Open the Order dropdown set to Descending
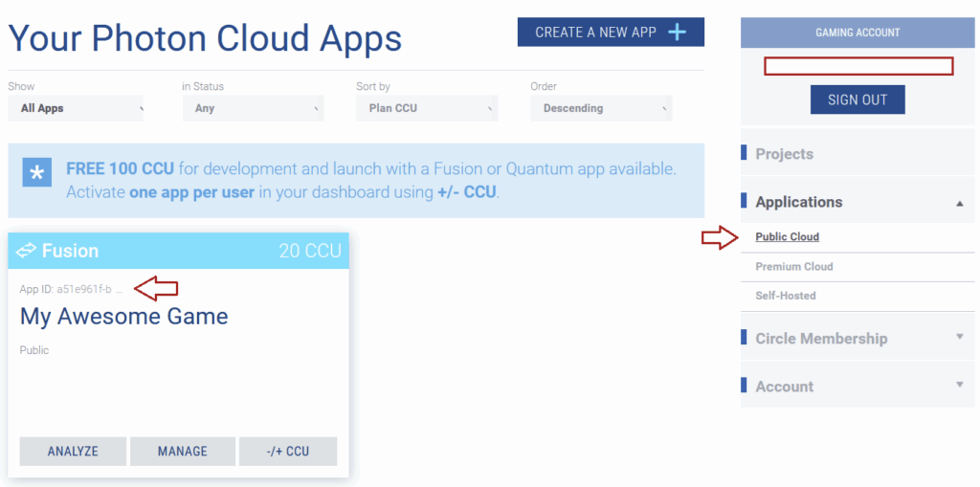Image resolution: width=980 pixels, height=487 pixels. tap(601, 108)
